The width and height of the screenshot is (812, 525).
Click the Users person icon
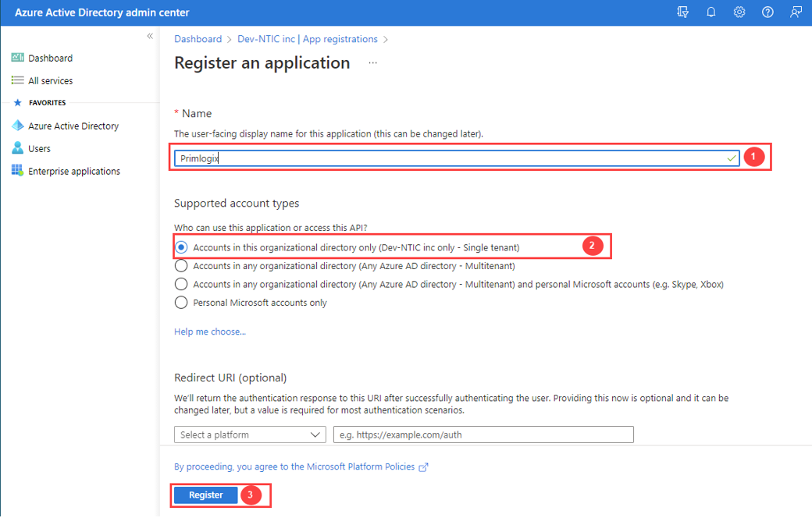tap(18, 148)
